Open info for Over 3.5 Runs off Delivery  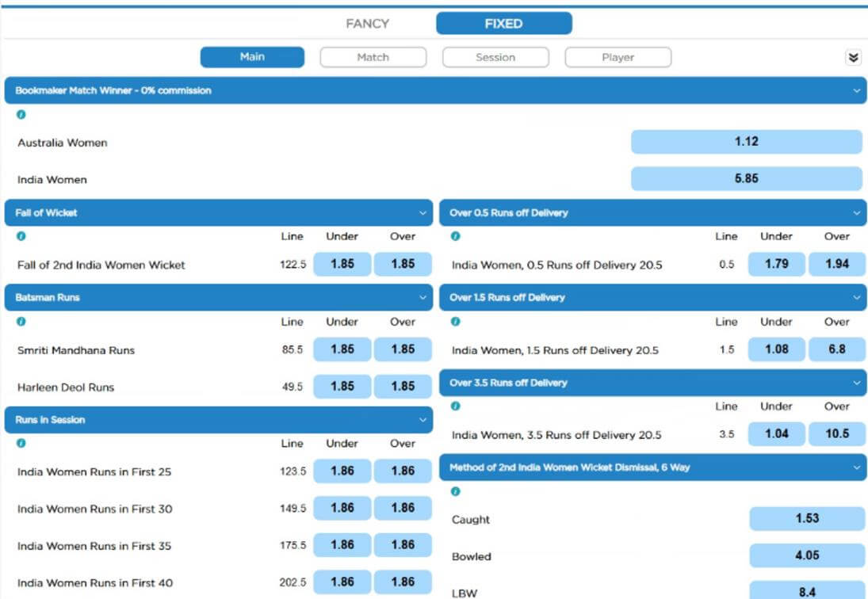[x=453, y=406]
